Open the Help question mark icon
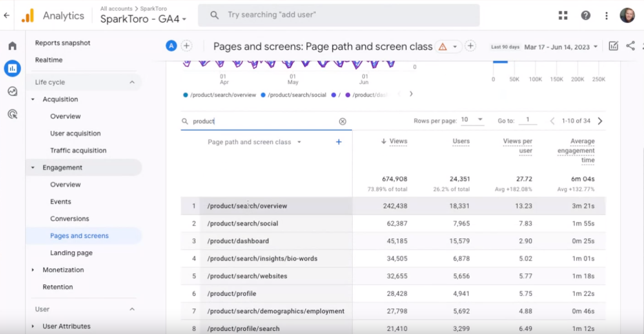644x334 pixels. click(586, 16)
